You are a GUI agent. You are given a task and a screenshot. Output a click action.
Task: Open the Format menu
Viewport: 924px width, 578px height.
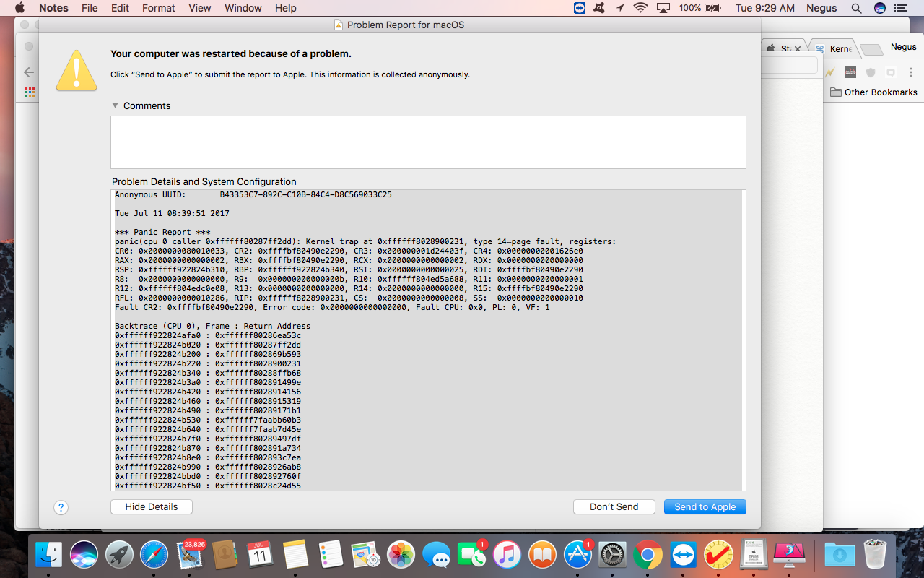tap(159, 8)
